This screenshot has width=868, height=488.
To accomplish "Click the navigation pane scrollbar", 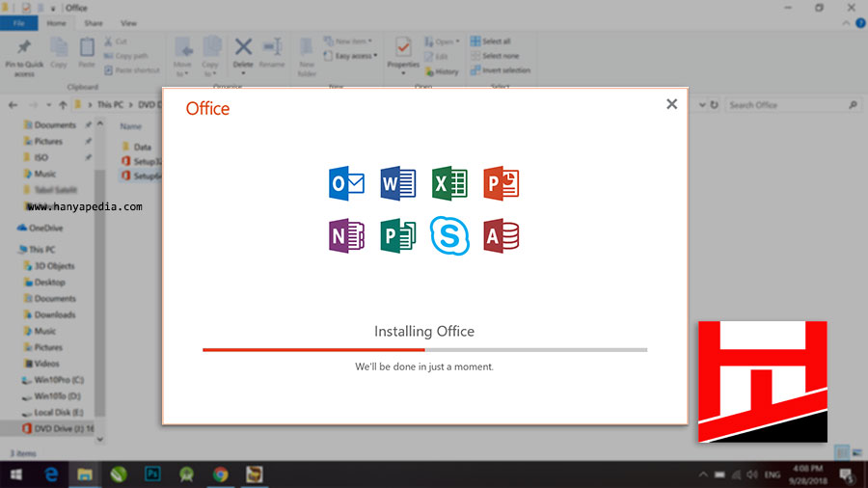I will coord(99,293).
